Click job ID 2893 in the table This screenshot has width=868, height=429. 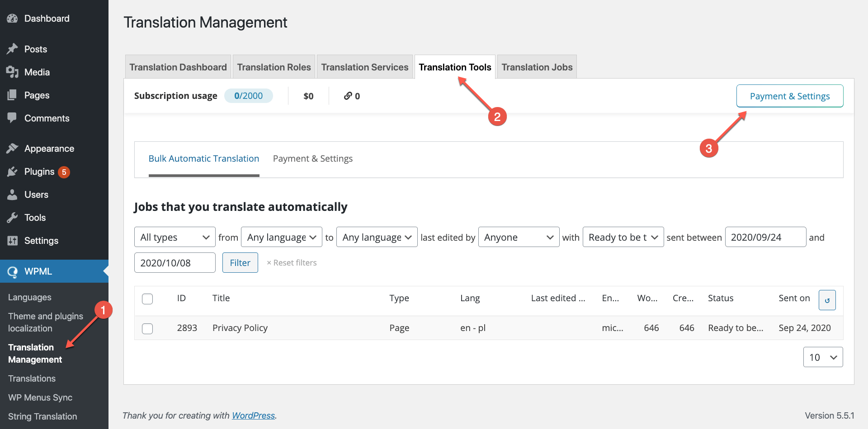click(187, 328)
